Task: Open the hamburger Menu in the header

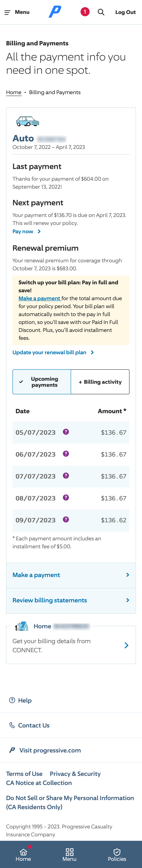Action: pos(17,12)
